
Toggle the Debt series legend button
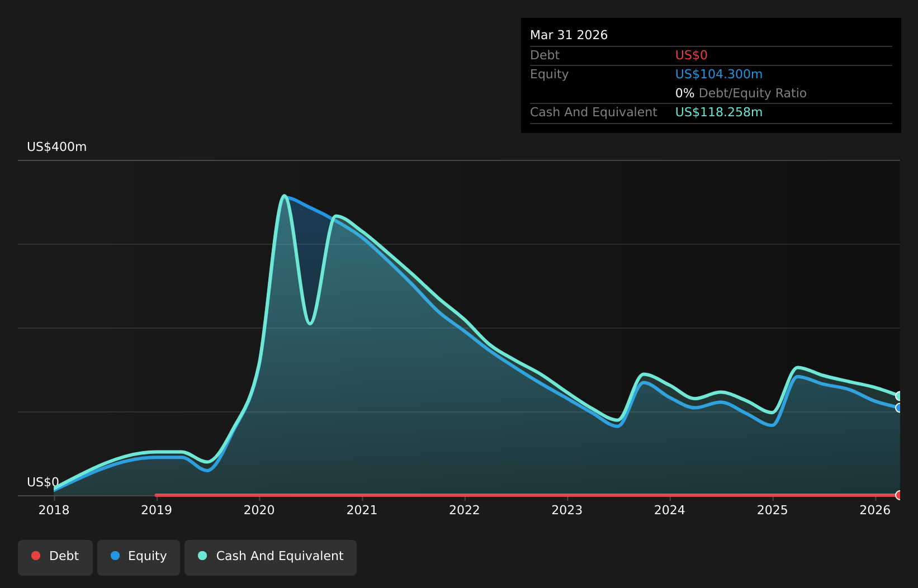click(55, 557)
